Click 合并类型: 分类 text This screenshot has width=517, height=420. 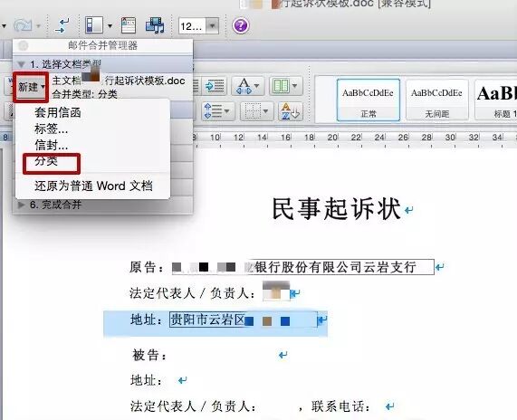coord(85,94)
